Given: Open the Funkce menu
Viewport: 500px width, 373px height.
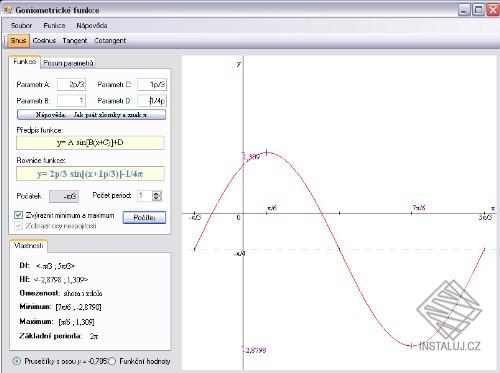Looking at the screenshot, I should point(54,25).
